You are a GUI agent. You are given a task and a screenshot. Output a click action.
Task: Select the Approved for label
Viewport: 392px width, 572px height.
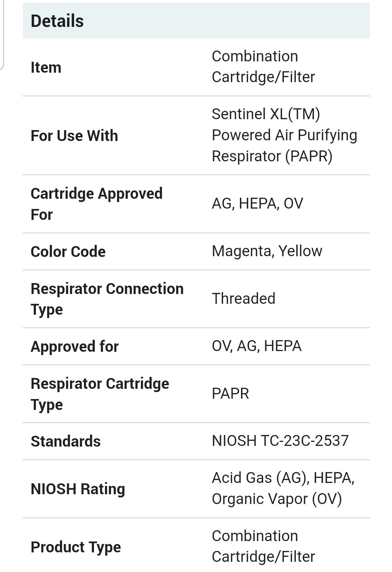(x=75, y=346)
